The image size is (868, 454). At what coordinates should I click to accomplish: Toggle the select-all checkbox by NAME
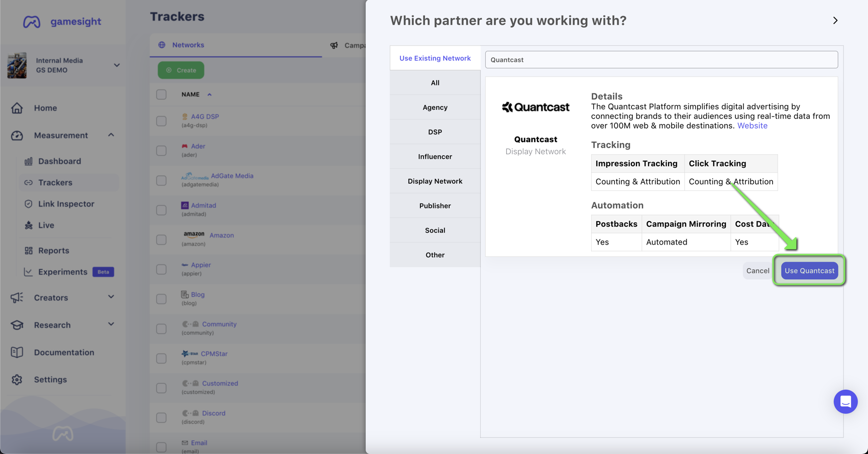click(161, 94)
